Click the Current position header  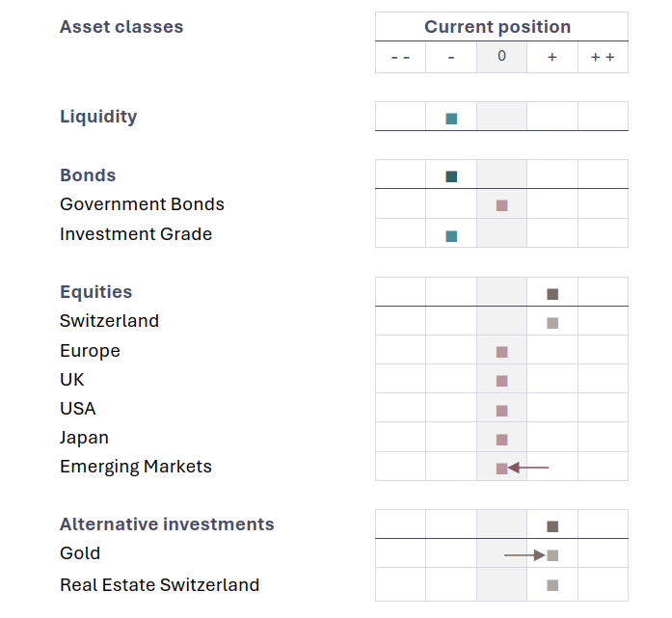pyautogui.click(x=497, y=27)
